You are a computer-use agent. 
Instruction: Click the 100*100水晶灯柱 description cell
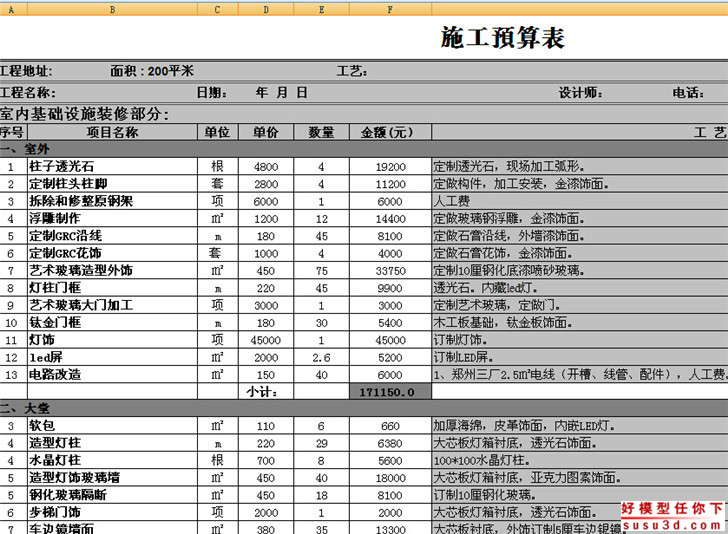(580, 460)
